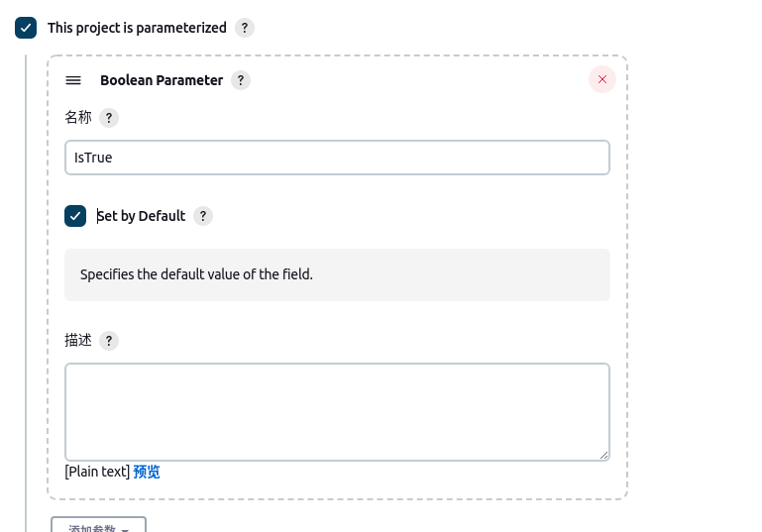Viewport: 762px width, 532px height.
Task: Expand the 添加参数 dropdown button
Action: (99, 526)
